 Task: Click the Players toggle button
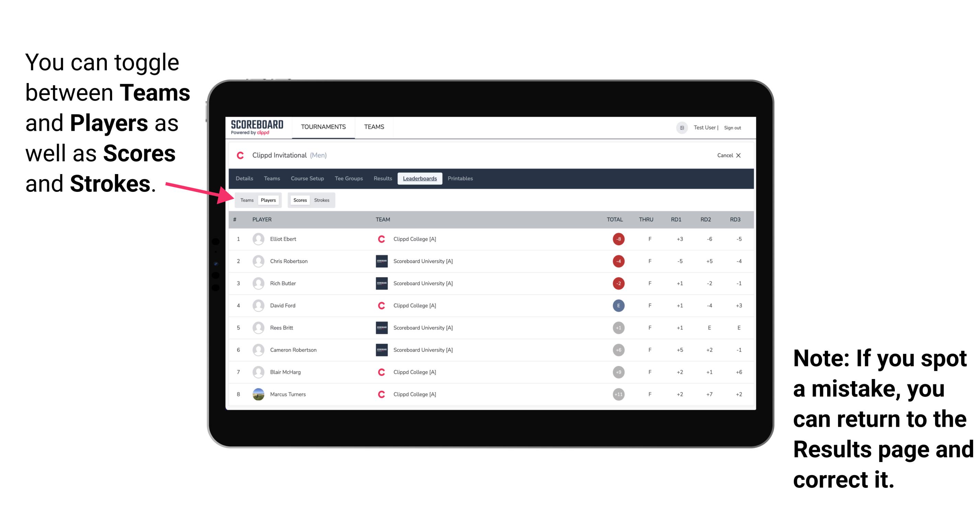(x=268, y=200)
